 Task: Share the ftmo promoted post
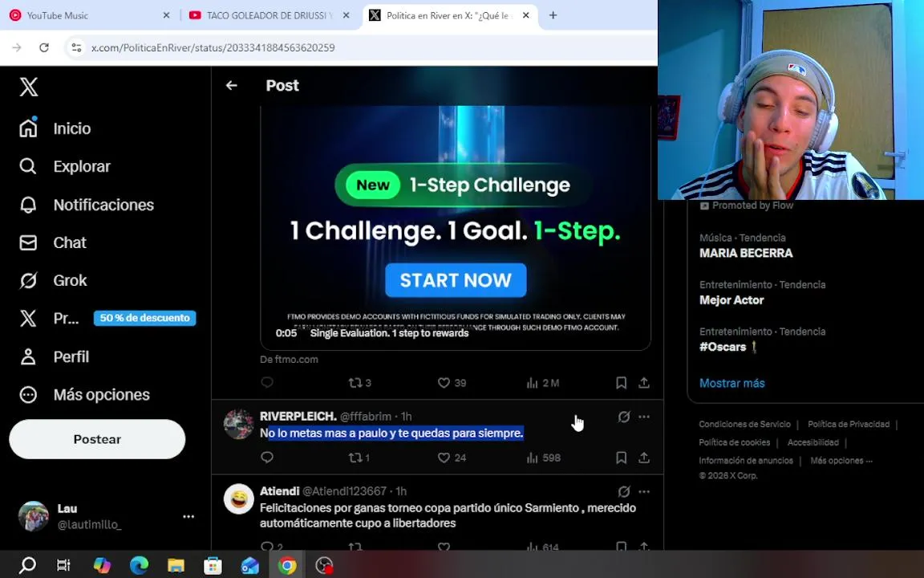coord(644,383)
